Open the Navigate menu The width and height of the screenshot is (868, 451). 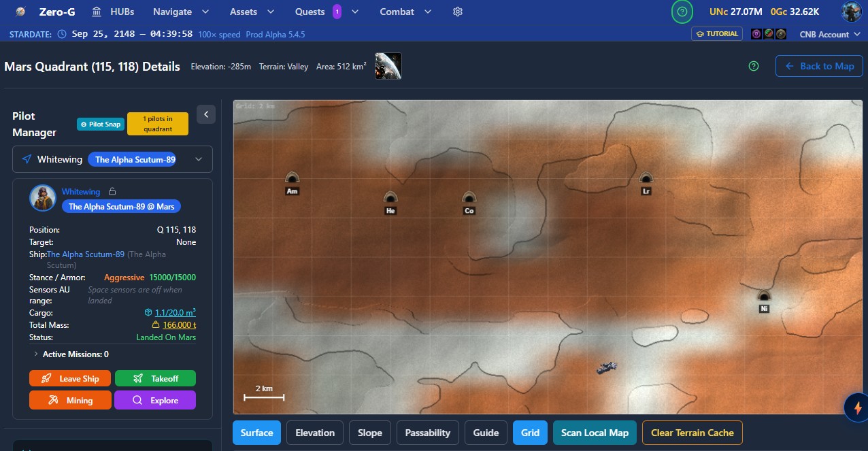180,12
